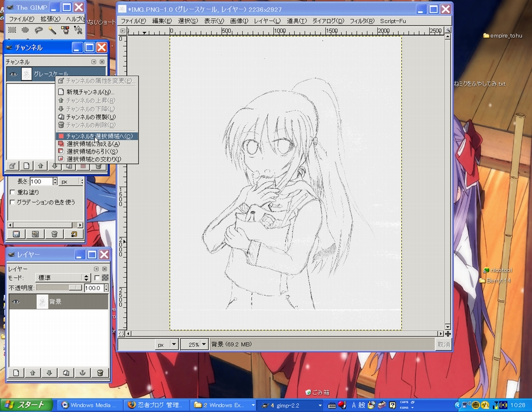Close the Layers tab with its small x button
The image size is (532, 412).
click(x=105, y=269)
